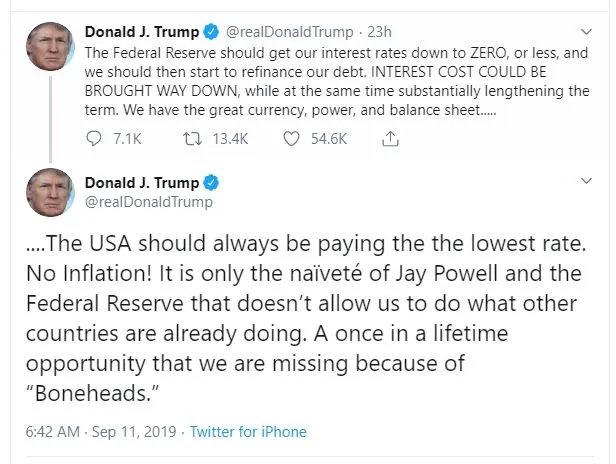Like the tweet with the heart icon

coord(291,139)
